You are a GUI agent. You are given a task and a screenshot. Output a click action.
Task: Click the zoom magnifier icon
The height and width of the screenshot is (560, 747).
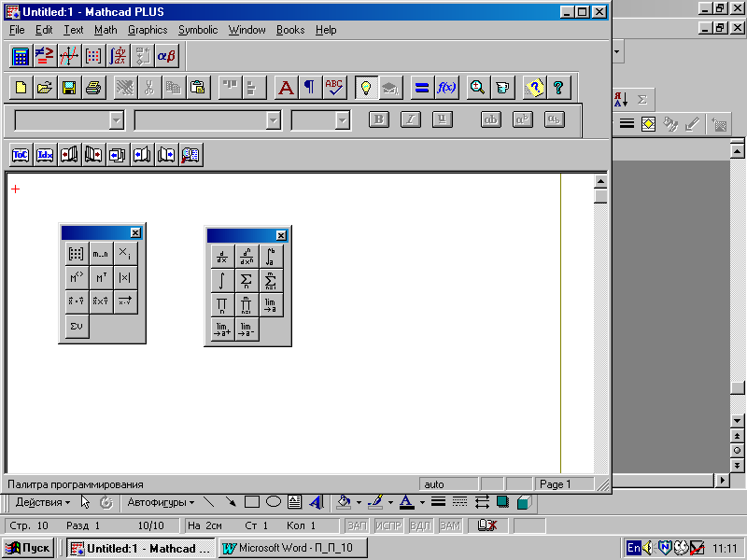click(x=478, y=88)
